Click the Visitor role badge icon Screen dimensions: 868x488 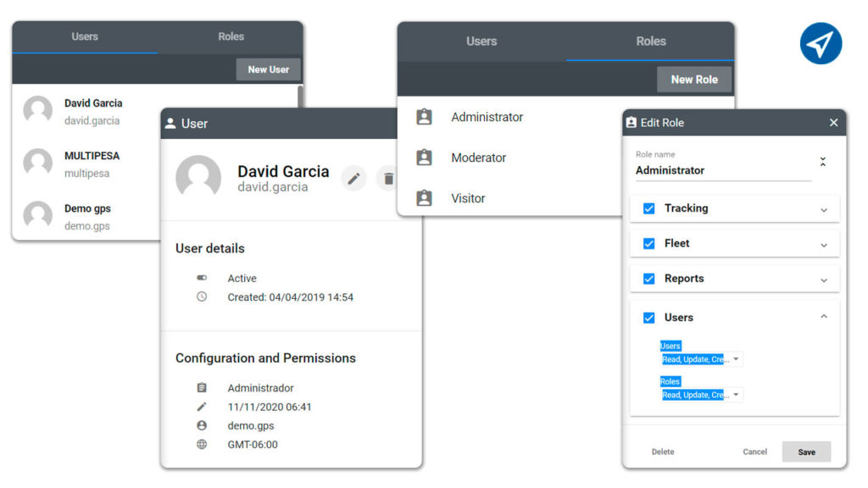pos(424,198)
